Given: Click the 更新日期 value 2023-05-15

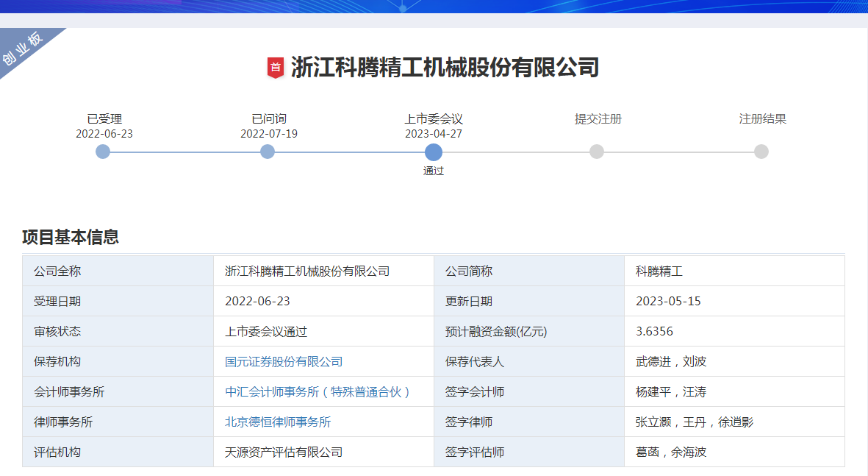Looking at the screenshot, I should coord(734,302).
